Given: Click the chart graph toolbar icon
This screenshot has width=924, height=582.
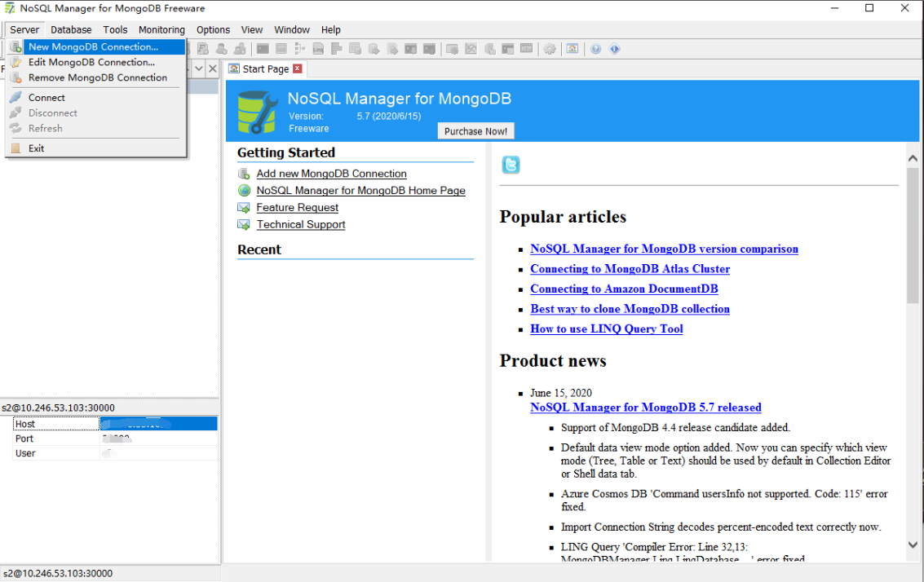Looking at the screenshot, I should (x=471, y=49).
